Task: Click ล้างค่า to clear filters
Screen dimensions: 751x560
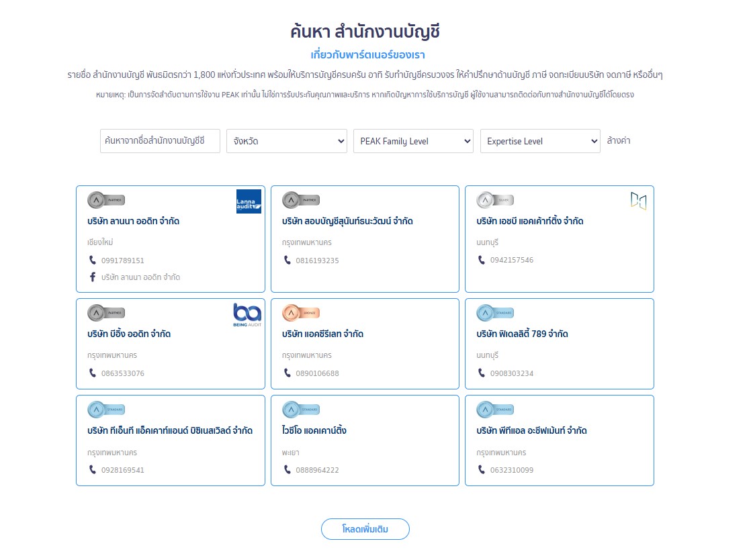Action: pyautogui.click(x=618, y=141)
